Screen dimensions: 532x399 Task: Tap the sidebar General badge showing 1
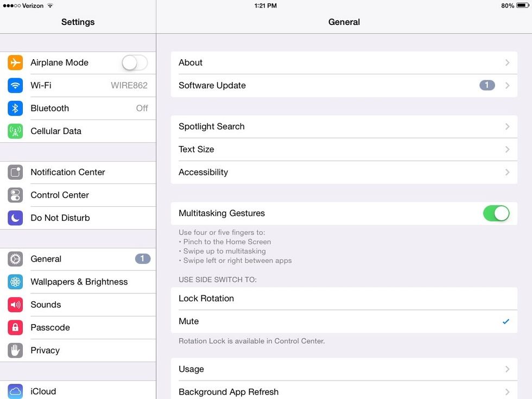[x=142, y=259]
